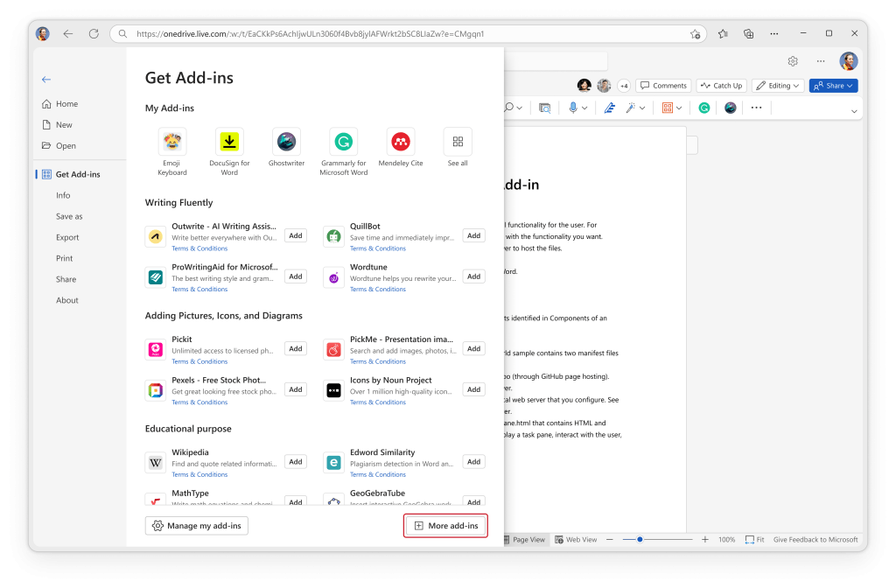Select Info in the sidebar menu
The height and width of the screenshot is (588, 896).
63,195
